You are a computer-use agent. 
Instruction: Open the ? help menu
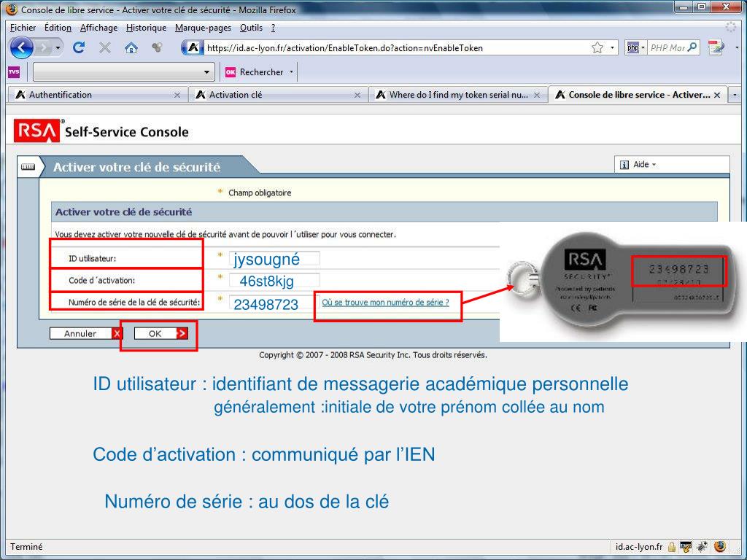coord(273,28)
